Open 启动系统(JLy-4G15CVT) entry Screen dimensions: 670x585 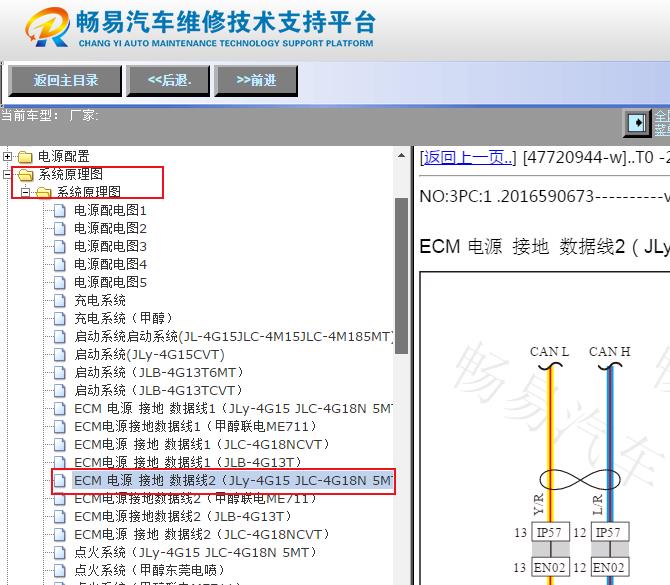coord(149,354)
